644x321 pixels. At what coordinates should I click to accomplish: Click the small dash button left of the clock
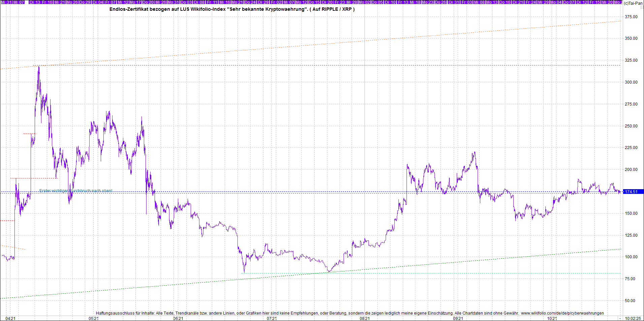(x=620, y=318)
